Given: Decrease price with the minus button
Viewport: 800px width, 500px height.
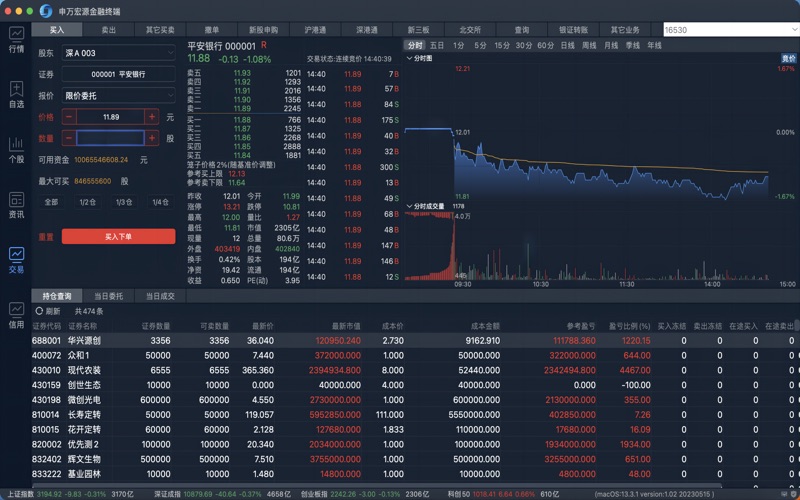Looking at the screenshot, I should coord(69,117).
